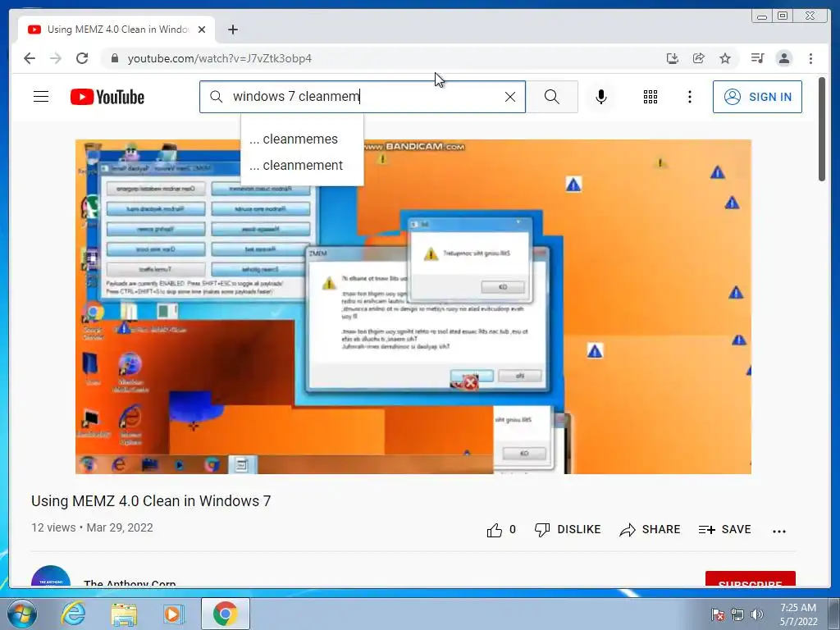
Task: Open the YouTube settings three-dot menu
Action: (x=689, y=97)
